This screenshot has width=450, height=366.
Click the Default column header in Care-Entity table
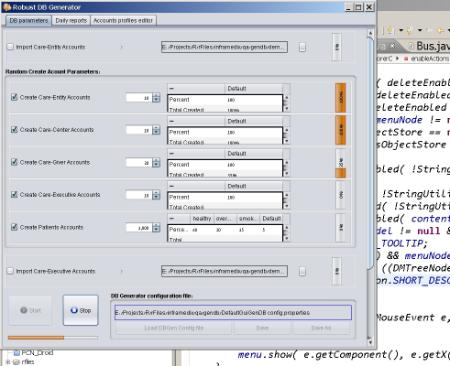(x=254, y=88)
